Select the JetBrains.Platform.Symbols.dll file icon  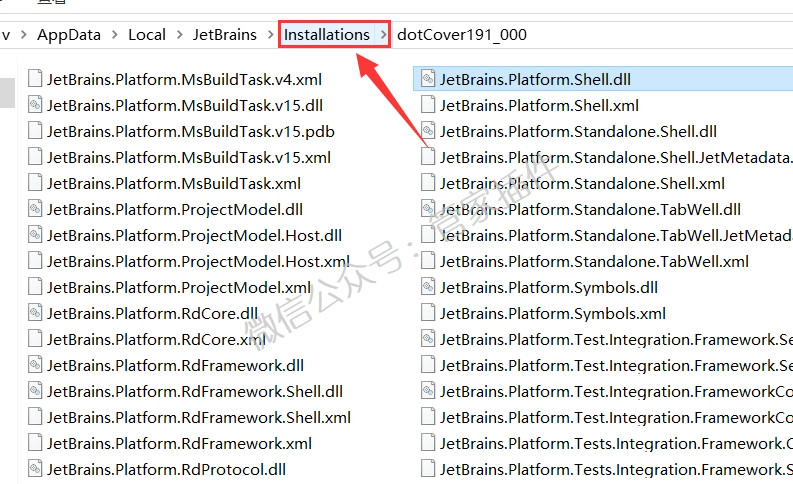click(428, 287)
